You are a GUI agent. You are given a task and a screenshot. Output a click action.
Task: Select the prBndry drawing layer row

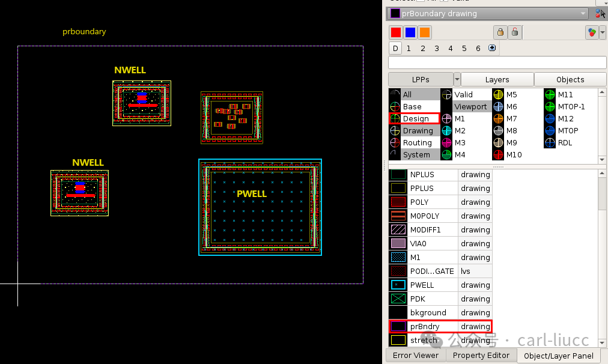(x=440, y=326)
